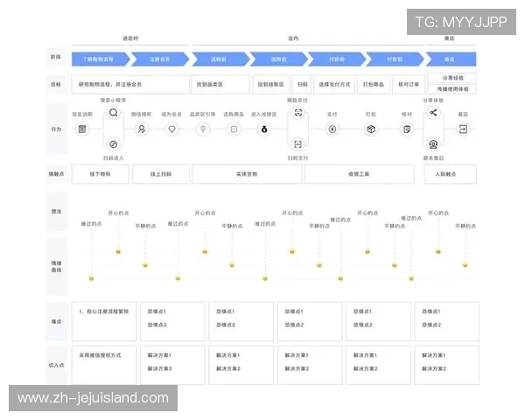Screen dimensions: 525x420
Task: Click the 刷脸支付 face scan icon
Action: point(298,113)
